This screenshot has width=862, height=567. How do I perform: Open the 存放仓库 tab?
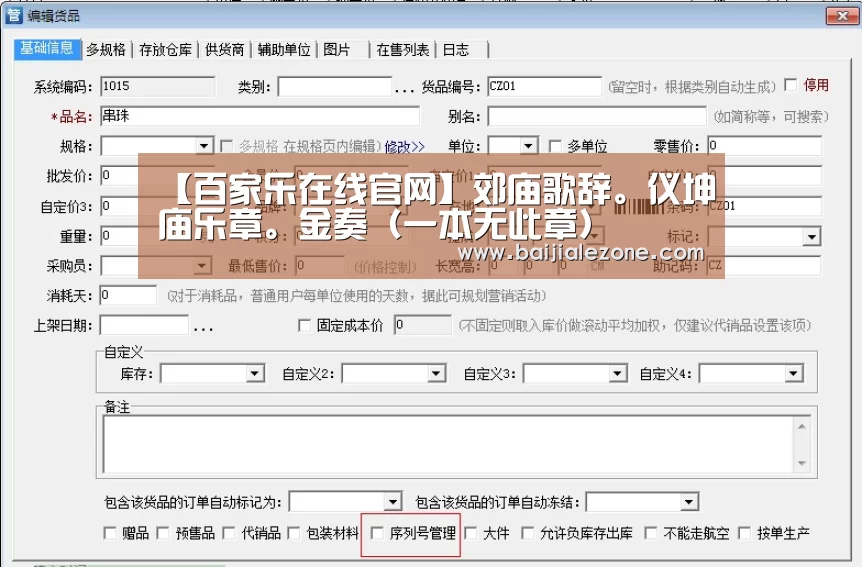[x=165, y=49]
